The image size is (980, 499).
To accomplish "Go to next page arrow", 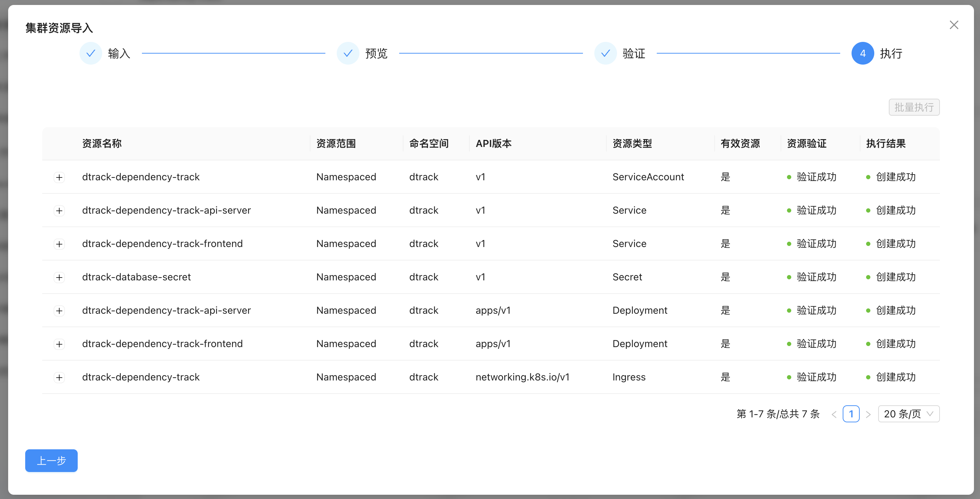I will coord(868,414).
